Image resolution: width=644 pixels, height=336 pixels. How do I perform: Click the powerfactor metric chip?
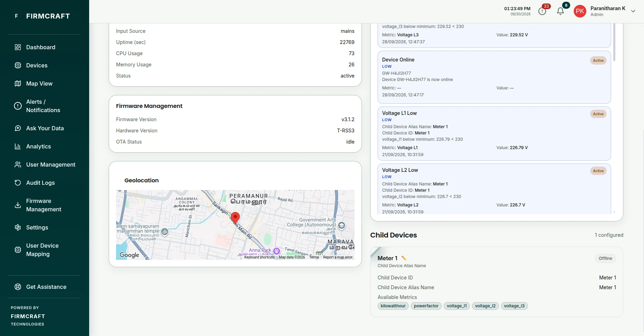(x=426, y=306)
